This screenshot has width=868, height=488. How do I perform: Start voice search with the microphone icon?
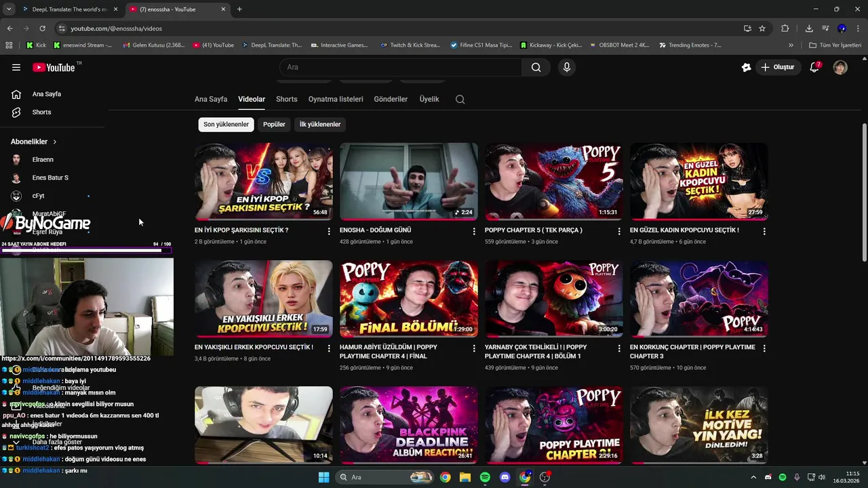click(567, 67)
